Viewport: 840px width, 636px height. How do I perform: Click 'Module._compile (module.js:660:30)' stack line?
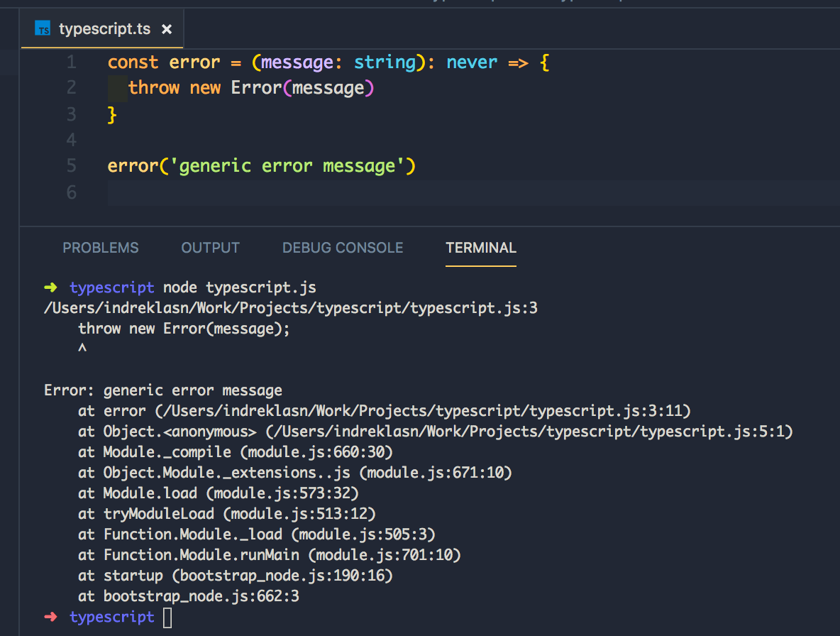pyautogui.click(x=248, y=452)
